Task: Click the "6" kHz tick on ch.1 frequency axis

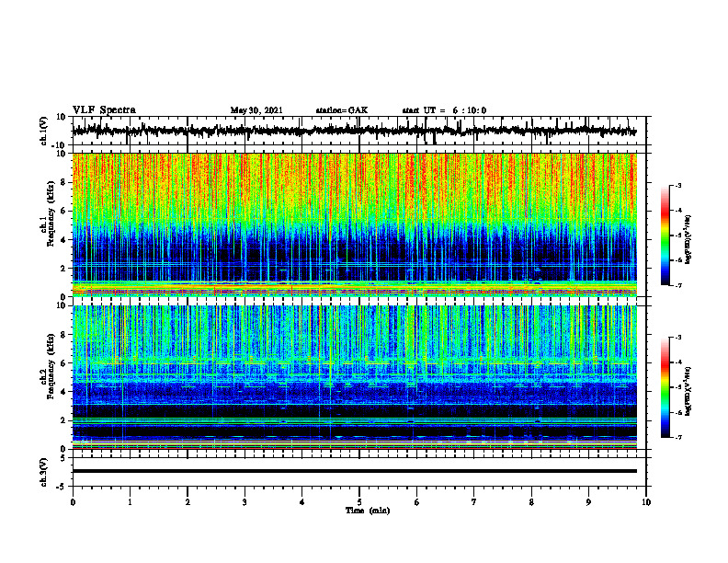Action: pyautogui.click(x=63, y=212)
